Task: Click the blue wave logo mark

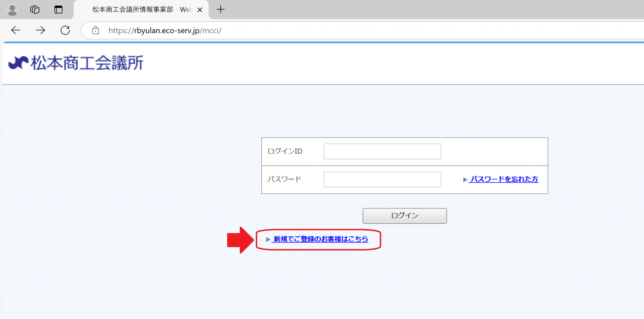Action: click(x=17, y=62)
